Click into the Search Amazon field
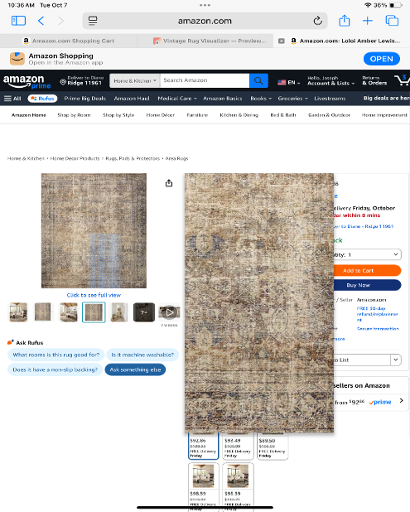 click(x=205, y=81)
